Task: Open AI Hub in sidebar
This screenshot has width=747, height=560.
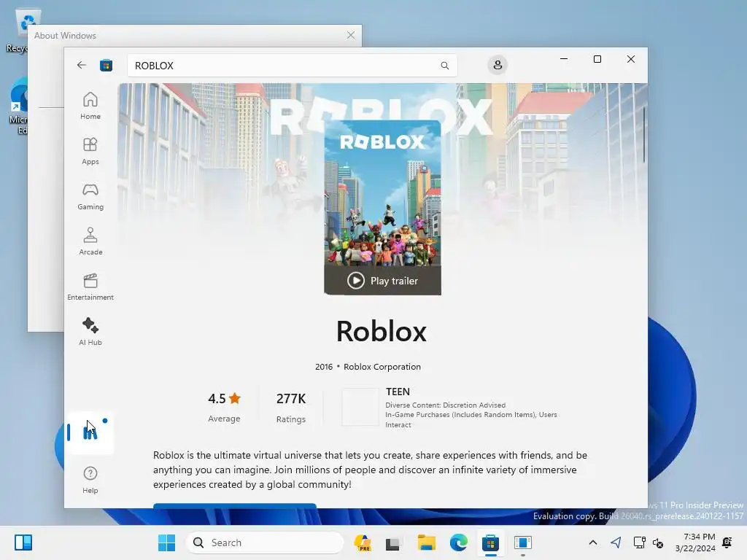Action: click(90, 332)
